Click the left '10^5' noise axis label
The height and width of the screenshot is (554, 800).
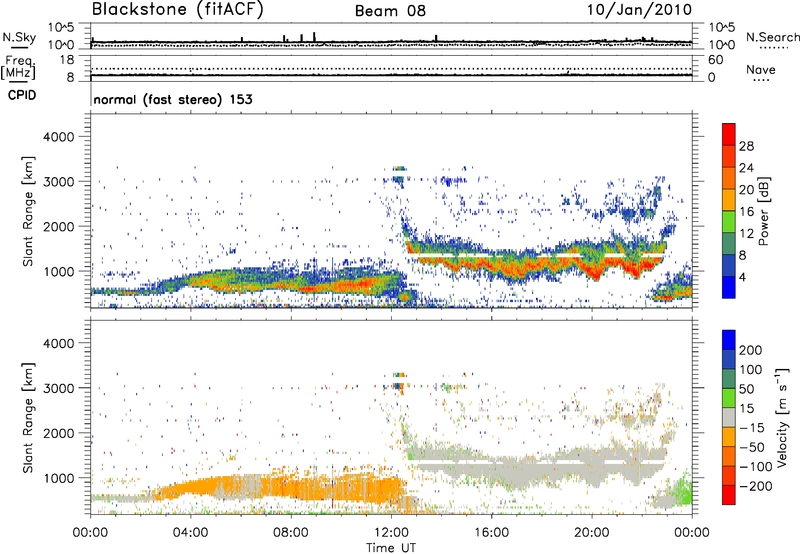pos(61,27)
